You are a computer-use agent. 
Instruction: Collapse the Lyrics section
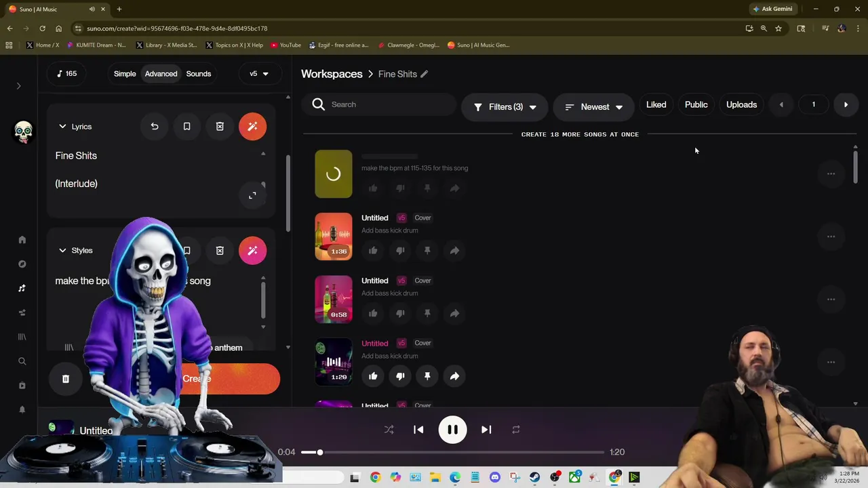62,127
